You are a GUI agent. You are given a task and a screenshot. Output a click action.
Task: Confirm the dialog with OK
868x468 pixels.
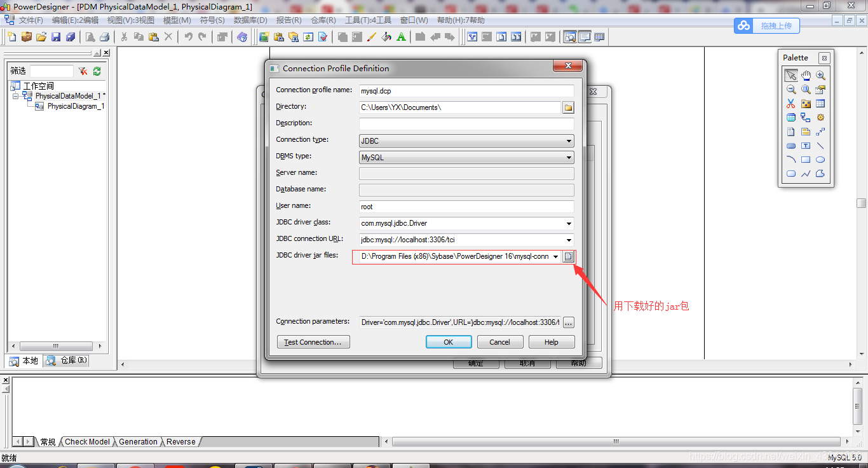tap(449, 342)
